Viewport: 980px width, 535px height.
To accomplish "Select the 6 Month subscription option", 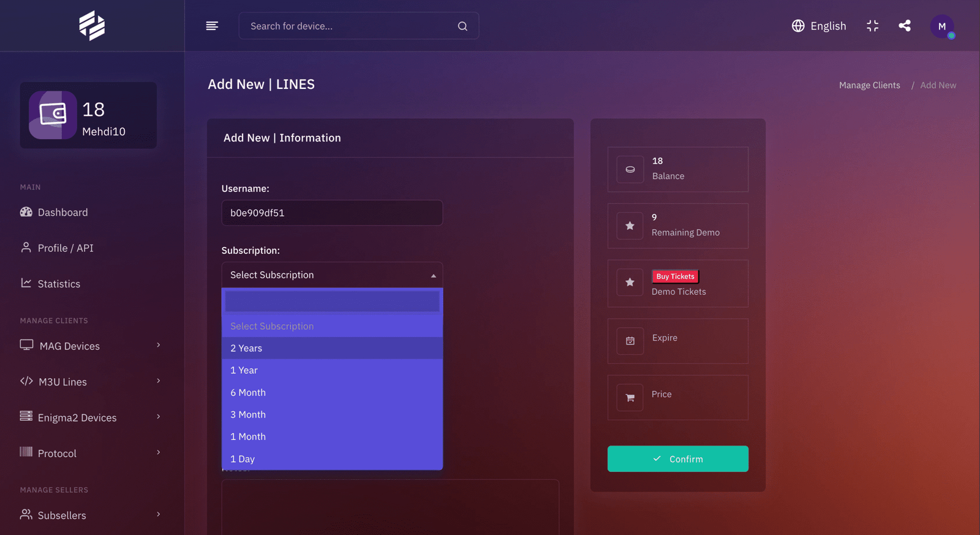I will pyautogui.click(x=331, y=392).
